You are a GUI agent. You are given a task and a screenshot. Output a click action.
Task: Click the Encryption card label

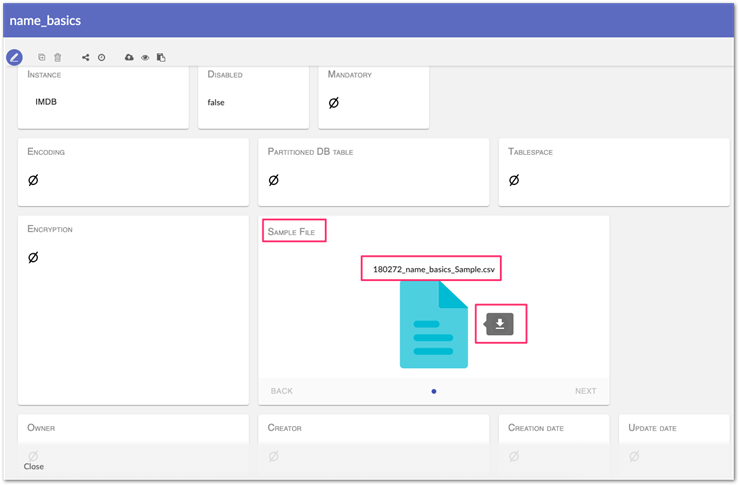click(50, 229)
